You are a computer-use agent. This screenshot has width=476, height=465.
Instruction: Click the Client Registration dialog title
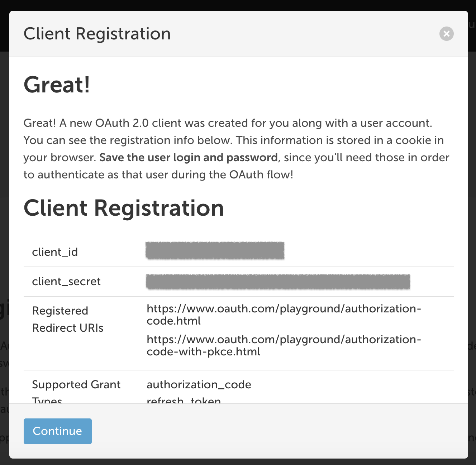97,34
